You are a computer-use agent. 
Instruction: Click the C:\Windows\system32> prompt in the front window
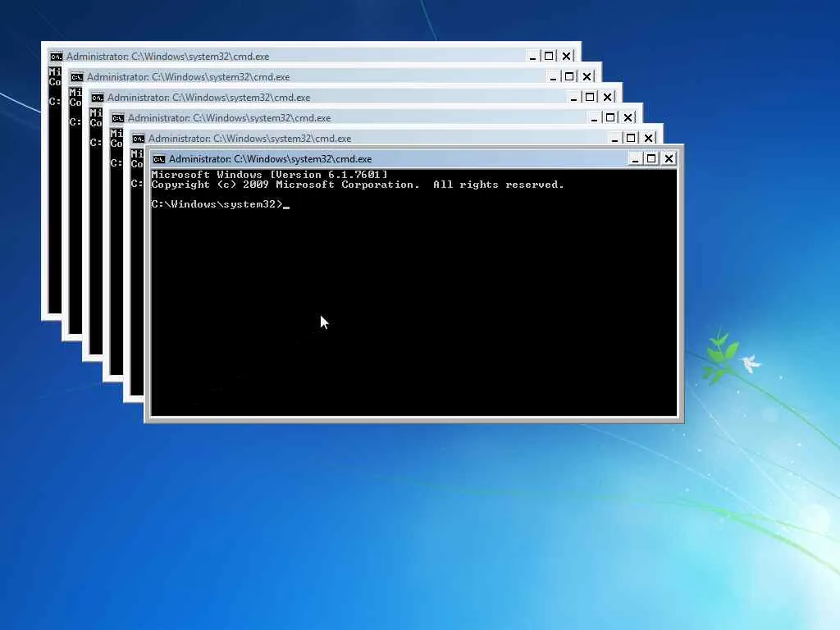217,204
